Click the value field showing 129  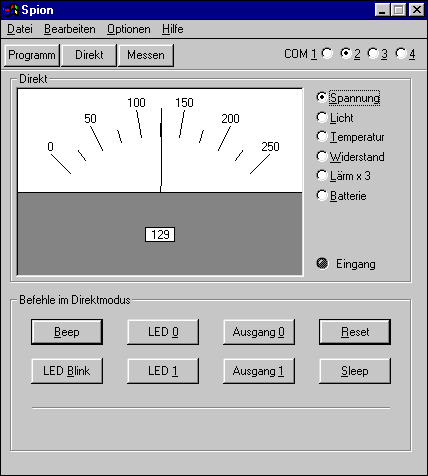(x=160, y=235)
